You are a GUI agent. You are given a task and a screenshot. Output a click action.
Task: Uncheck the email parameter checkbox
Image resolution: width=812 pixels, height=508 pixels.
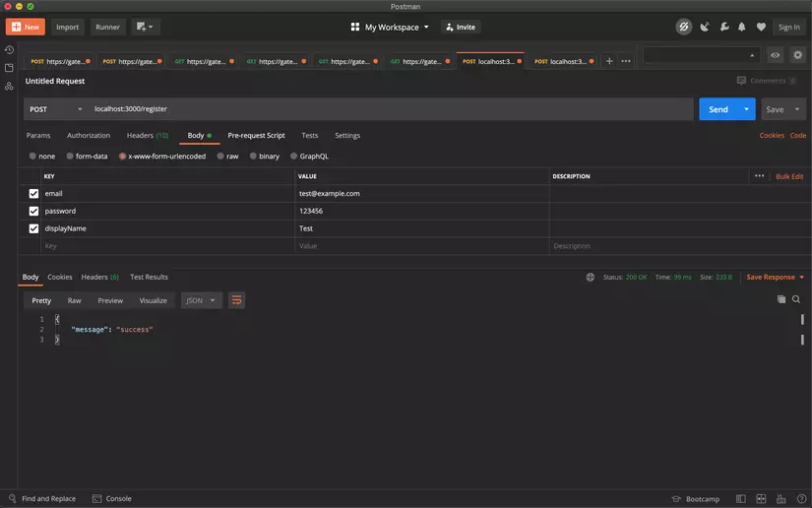tap(33, 194)
